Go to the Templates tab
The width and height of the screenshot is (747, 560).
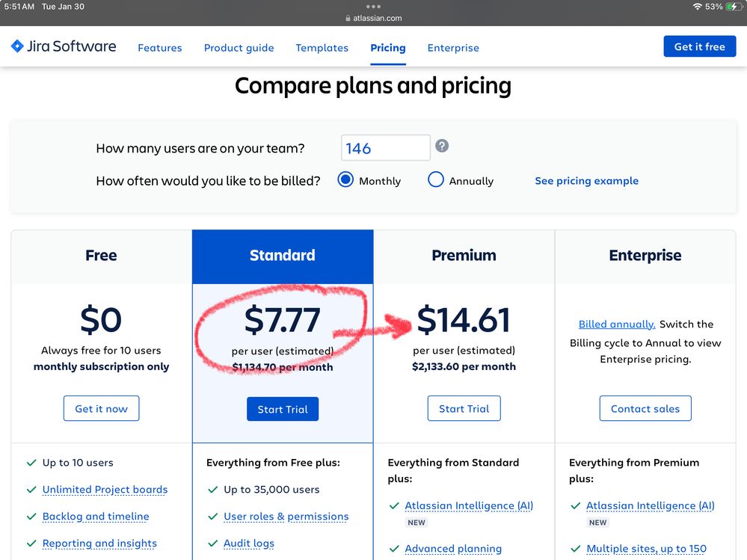(x=322, y=48)
